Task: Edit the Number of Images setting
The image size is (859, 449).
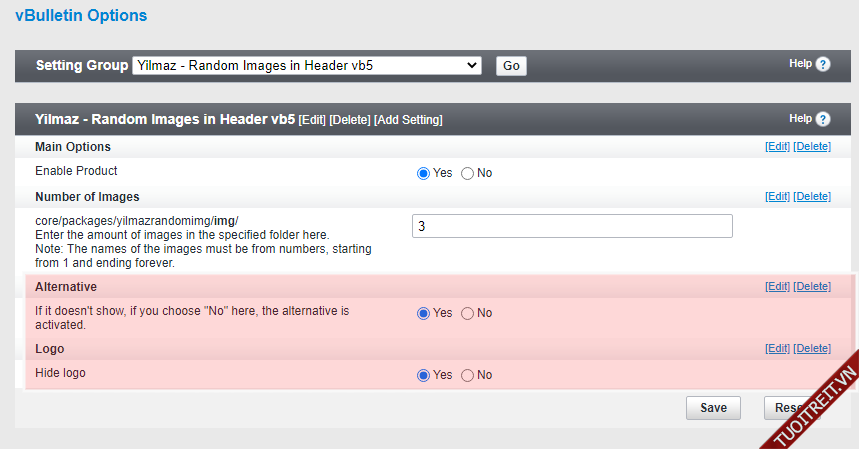Action: [777, 197]
